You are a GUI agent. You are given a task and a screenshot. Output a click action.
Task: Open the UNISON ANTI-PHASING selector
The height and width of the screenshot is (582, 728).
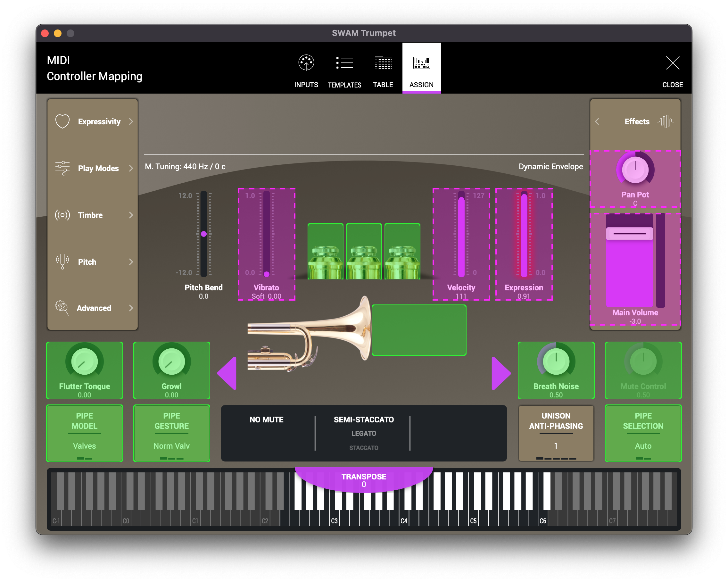[x=556, y=433]
